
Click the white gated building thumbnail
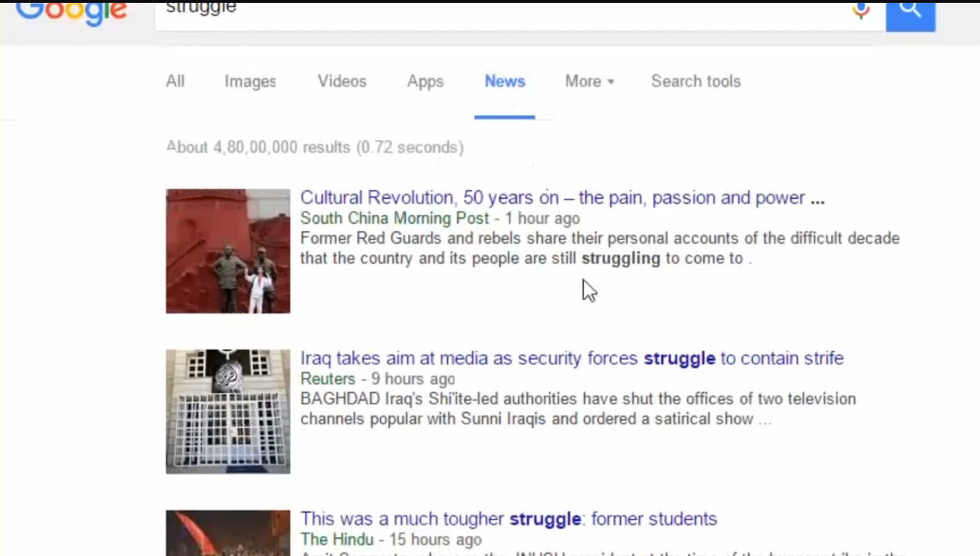click(x=228, y=411)
